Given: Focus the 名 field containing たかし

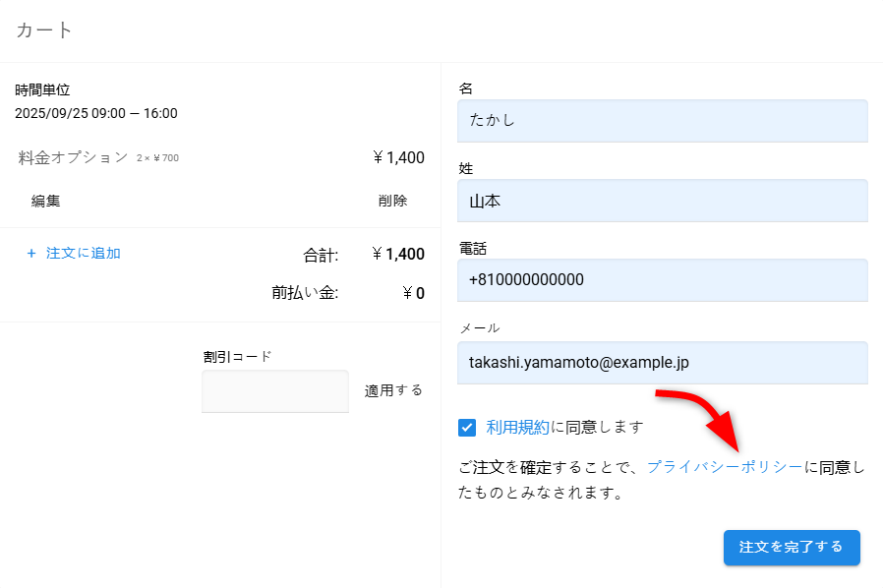Looking at the screenshot, I should pos(662,121).
